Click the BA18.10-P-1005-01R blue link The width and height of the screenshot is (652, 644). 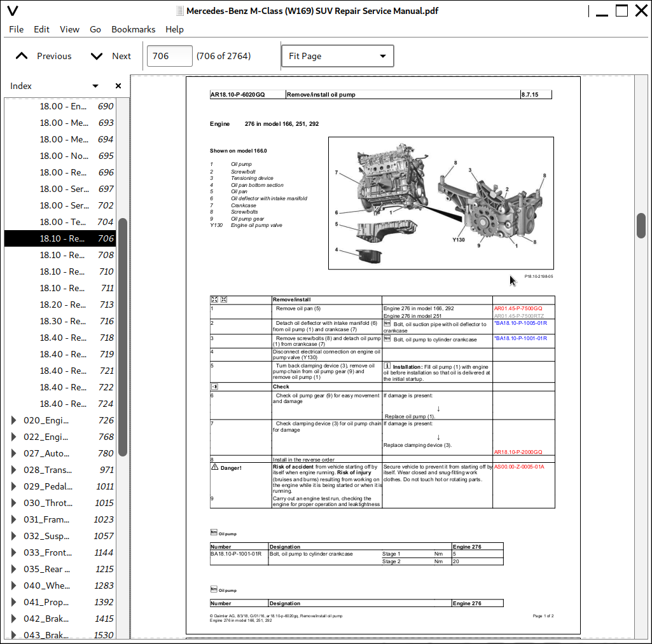pyautogui.click(x=520, y=323)
